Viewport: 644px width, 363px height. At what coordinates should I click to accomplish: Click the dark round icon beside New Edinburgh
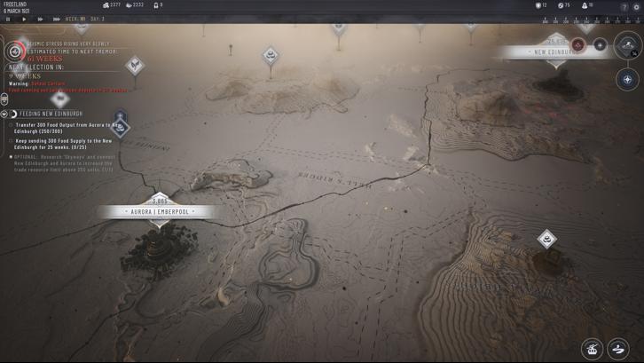600,44
